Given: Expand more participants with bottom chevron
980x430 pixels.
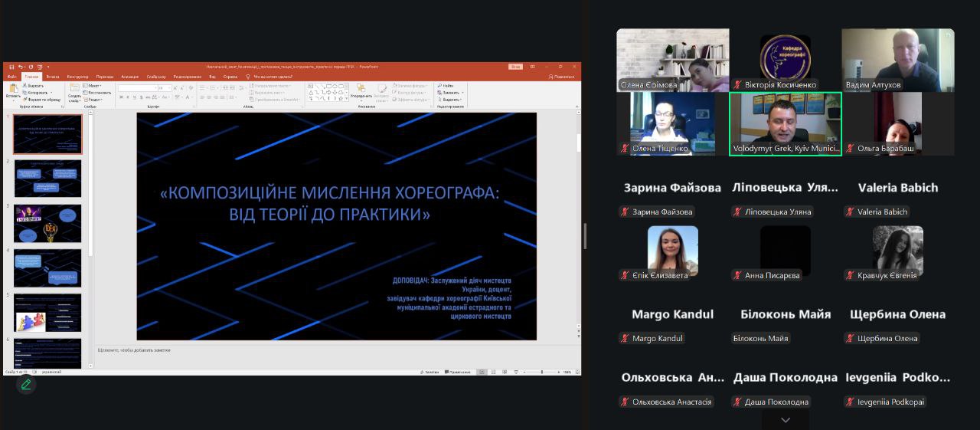Looking at the screenshot, I should 785,420.
